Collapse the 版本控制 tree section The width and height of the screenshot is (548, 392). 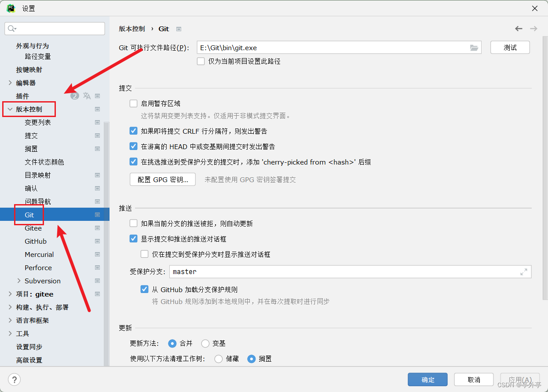tap(10, 109)
